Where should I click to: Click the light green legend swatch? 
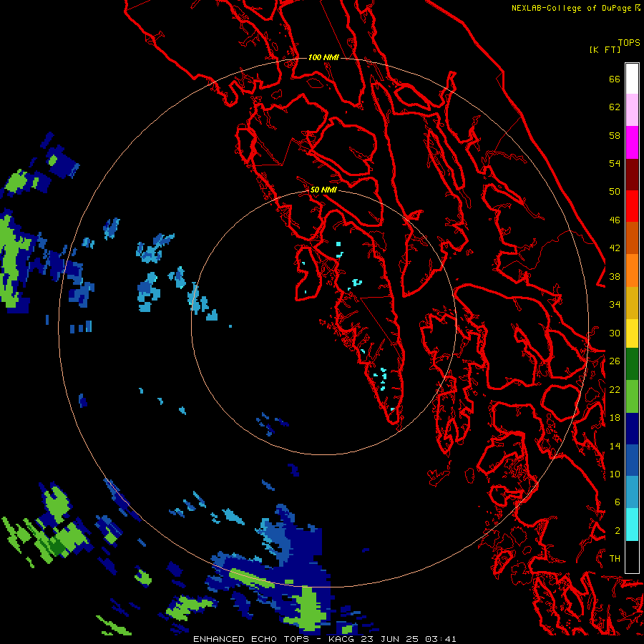[632, 396]
